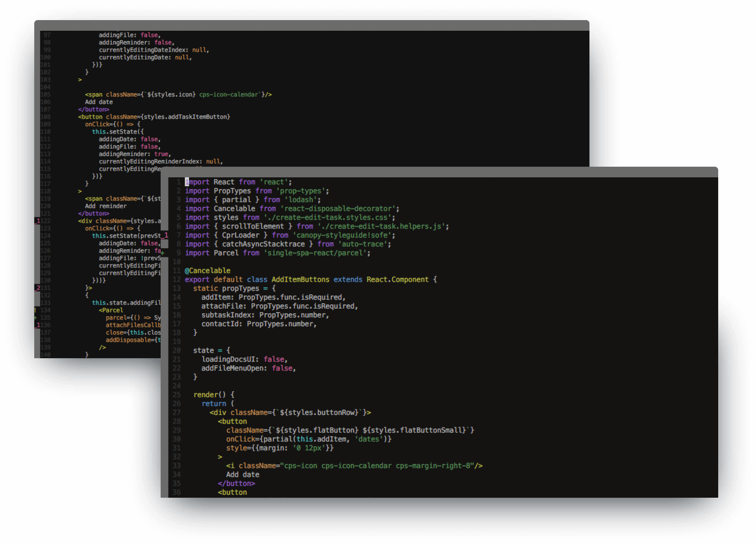This screenshot has width=756, height=545.
Task: Click the static propTypes line
Action: [234, 288]
